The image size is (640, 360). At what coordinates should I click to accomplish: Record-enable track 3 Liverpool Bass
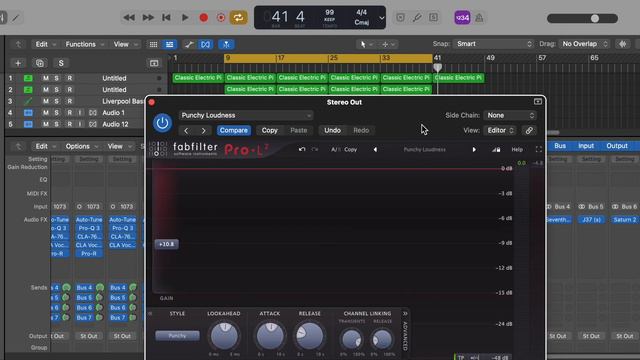click(x=69, y=101)
